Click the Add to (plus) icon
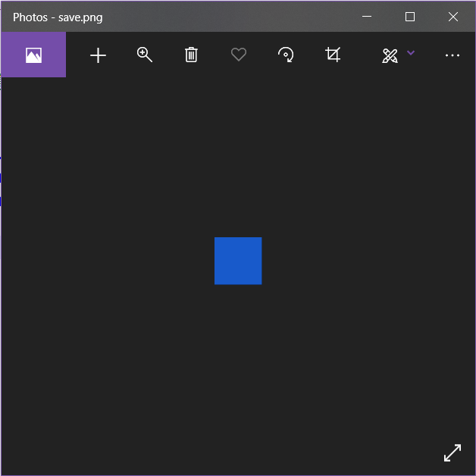This screenshot has width=476, height=476. click(x=98, y=55)
